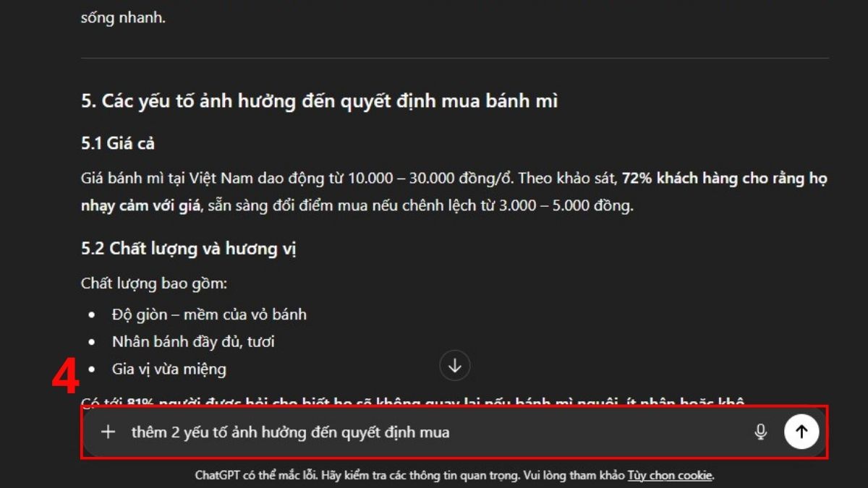Click the plus attach icon in message box
This screenshot has height=488, width=868.
[108, 432]
